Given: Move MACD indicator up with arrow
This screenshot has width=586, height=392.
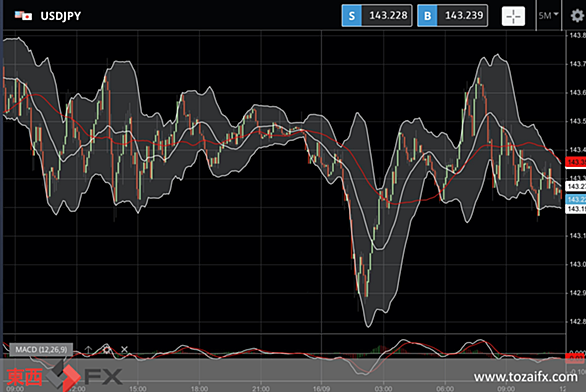Looking at the screenshot, I should pos(88,350).
